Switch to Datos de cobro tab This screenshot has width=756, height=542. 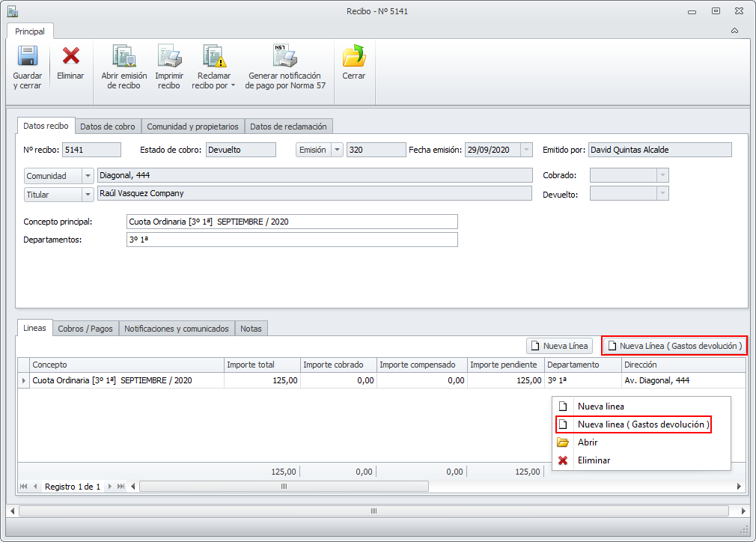(108, 127)
